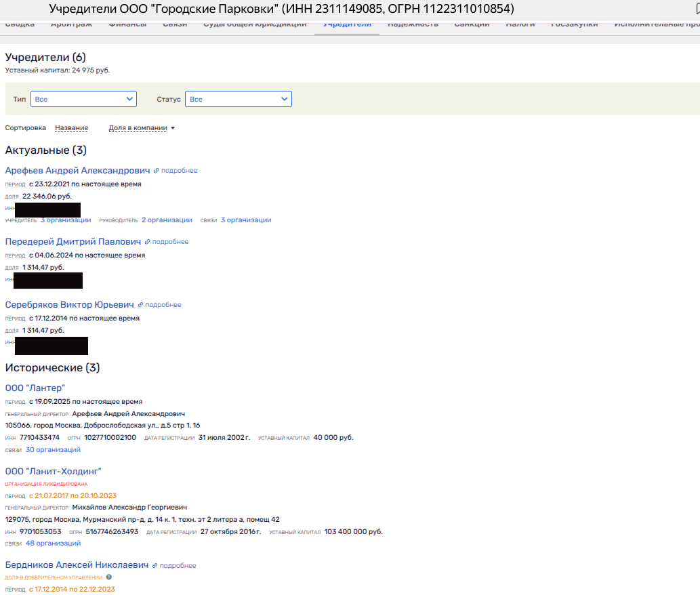View Арефьев's "2 организации" as руководитель

coord(167,220)
